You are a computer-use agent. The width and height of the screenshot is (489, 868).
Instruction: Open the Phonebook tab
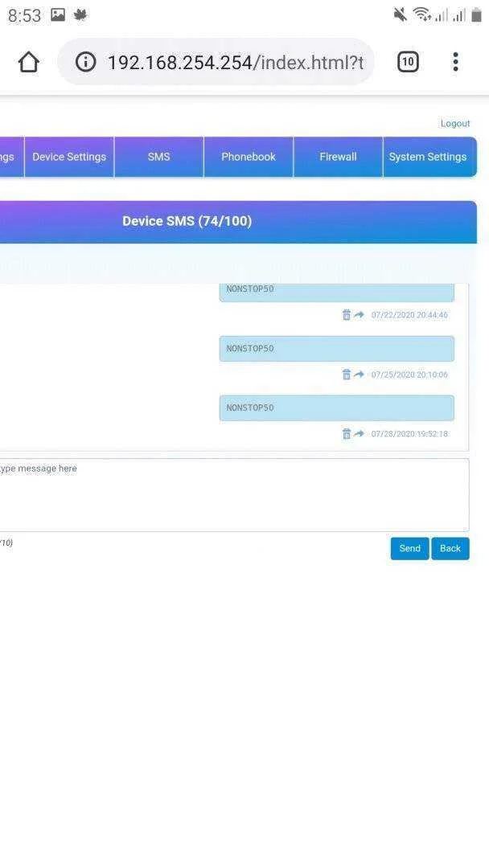(x=249, y=157)
